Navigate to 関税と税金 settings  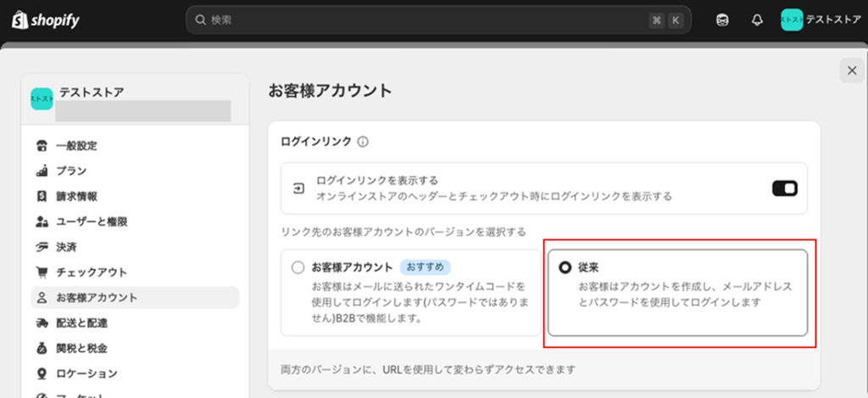coord(81,348)
